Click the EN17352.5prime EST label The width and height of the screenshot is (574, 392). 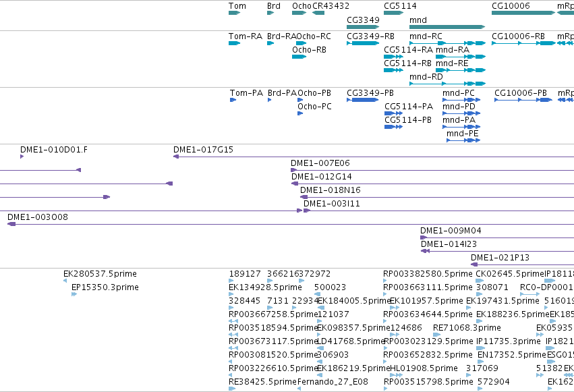coord(512,356)
